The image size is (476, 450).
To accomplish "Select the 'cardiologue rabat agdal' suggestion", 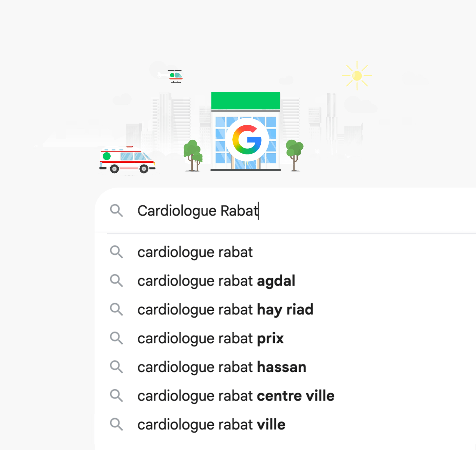I will click(x=216, y=281).
